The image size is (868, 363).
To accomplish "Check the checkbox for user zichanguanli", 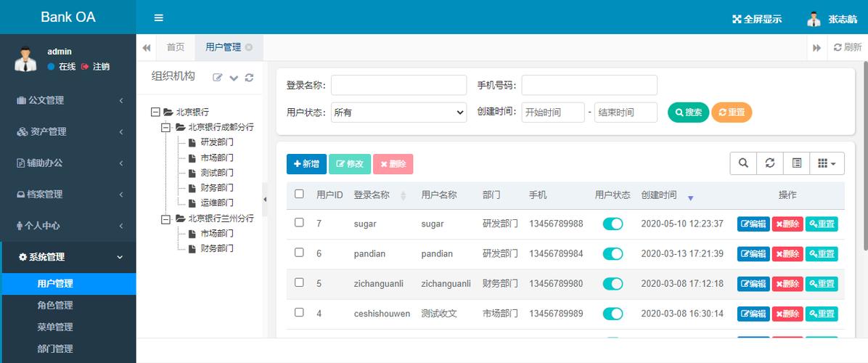I will point(299,282).
